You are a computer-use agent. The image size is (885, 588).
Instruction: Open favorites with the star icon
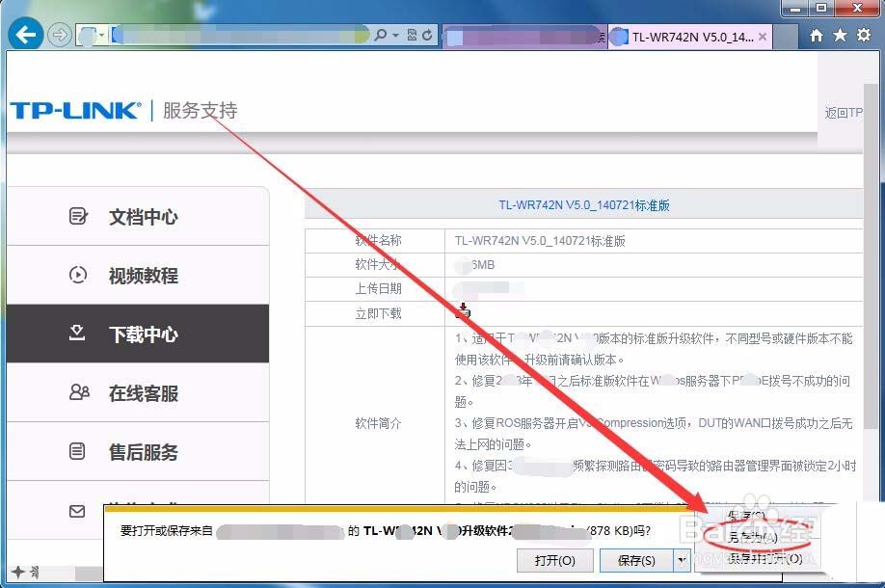840,35
